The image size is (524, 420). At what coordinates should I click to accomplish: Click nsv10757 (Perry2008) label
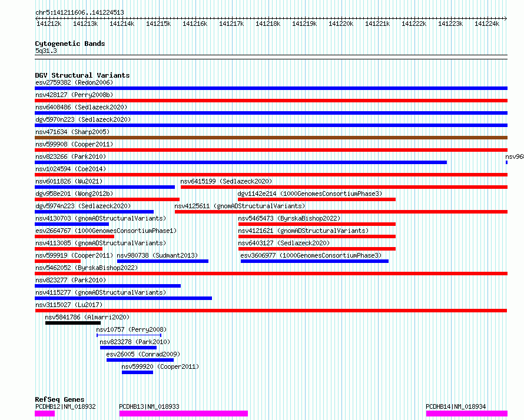[131, 329]
